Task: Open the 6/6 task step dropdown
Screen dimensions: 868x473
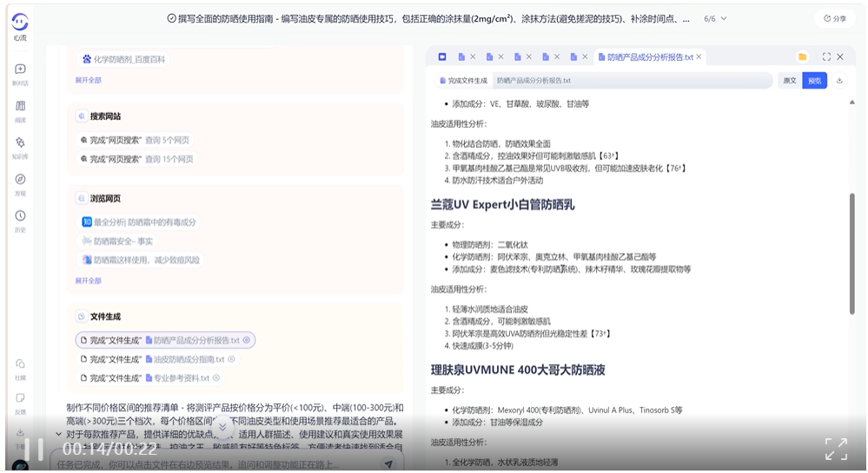Action: click(715, 19)
